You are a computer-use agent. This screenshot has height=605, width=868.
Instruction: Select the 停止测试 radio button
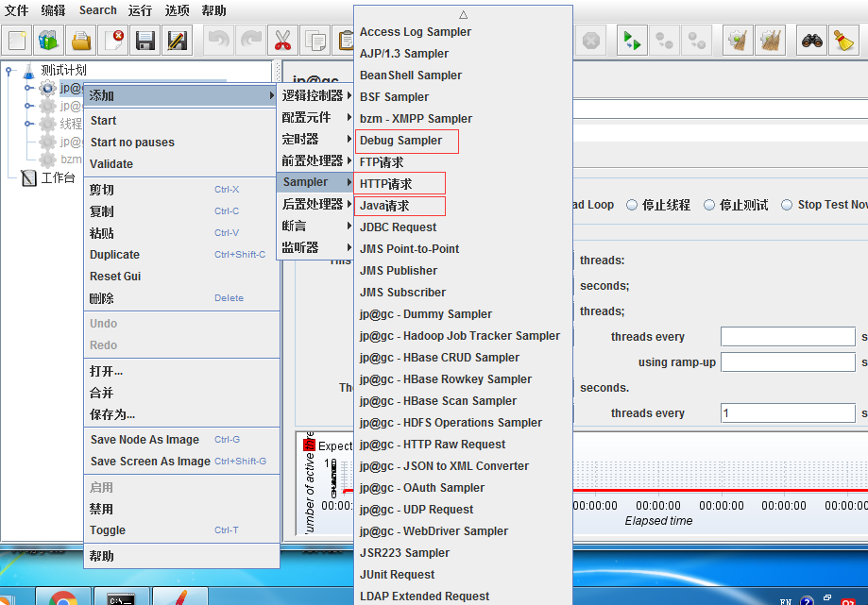click(x=710, y=205)
